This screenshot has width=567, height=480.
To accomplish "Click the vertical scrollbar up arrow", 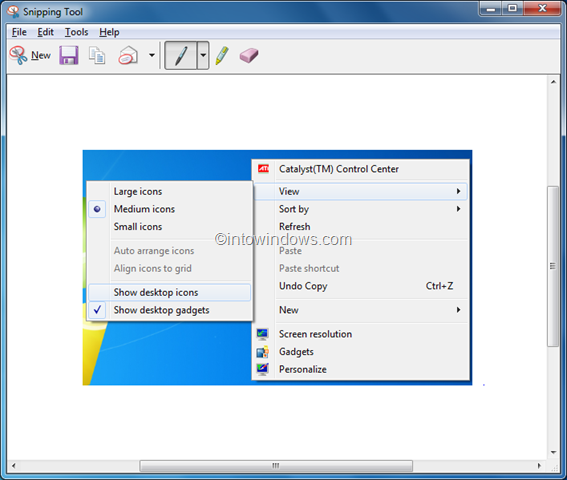I will [x=553, y=82].
